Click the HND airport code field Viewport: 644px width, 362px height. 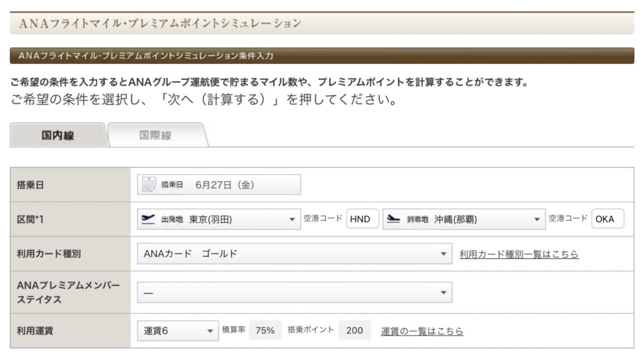362,219
